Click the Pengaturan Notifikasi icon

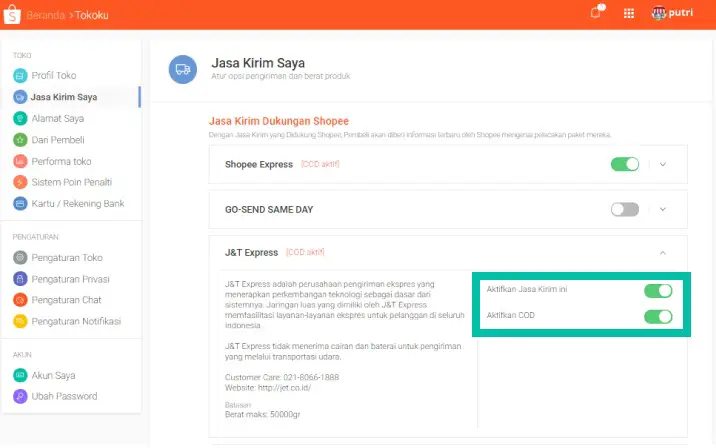(20, 322)
